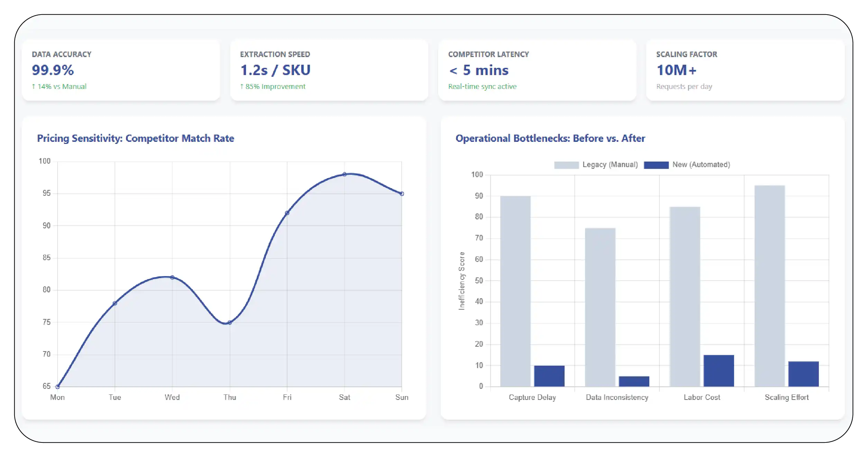
Task: Click the dark blue Automated legend swatch
Action: click(x=656, y=165)
